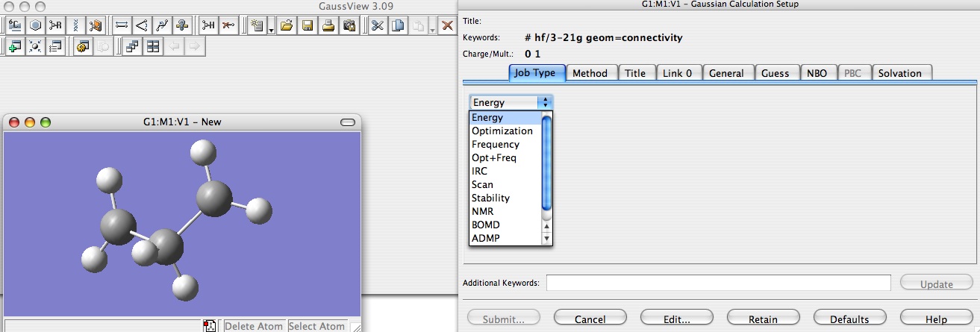Choose Frequency from the job type list
The width and height of the screenshot is (980, 332).
tap(505, 144)
